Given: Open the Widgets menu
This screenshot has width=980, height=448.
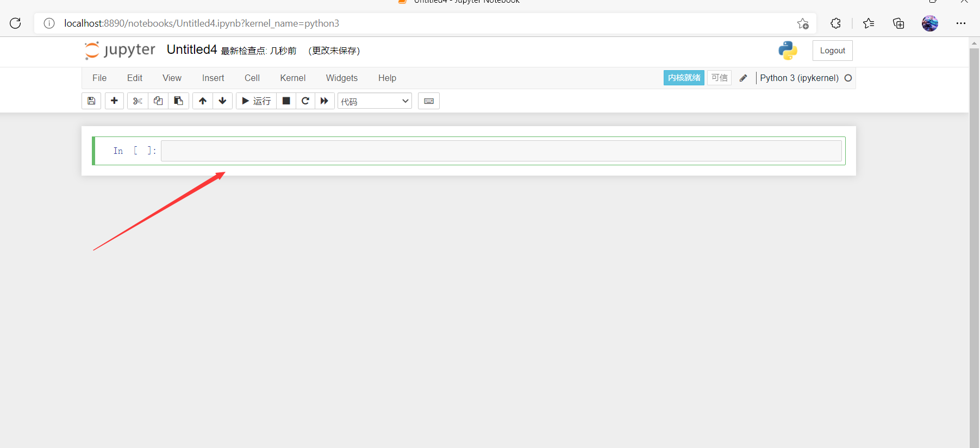Looking at the screenshot, I should click(x=342, y=78).
